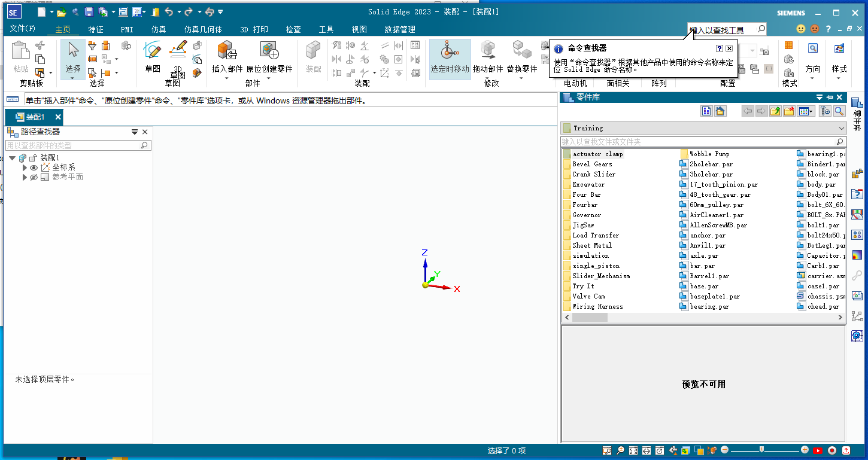Click Replace Part (替换零件) icon

coord(522,51)
